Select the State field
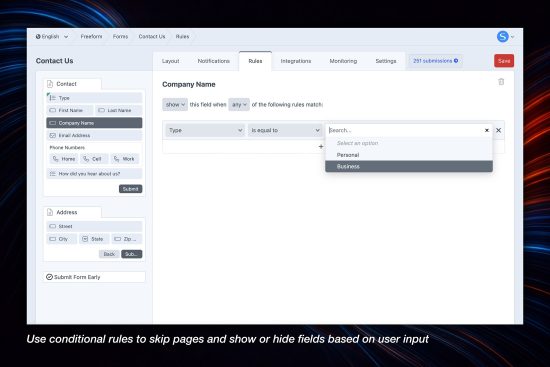 tap(94, 239)
